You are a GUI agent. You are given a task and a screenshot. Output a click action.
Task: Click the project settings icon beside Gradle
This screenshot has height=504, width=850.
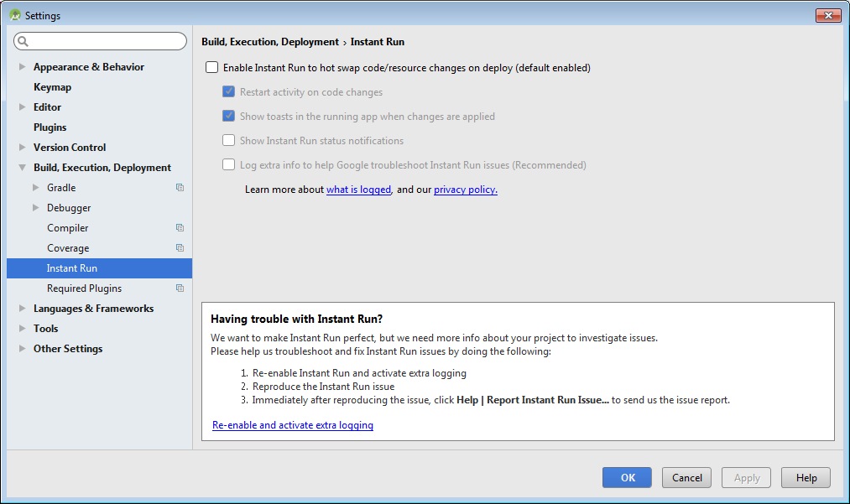click(x=179, y=187)
